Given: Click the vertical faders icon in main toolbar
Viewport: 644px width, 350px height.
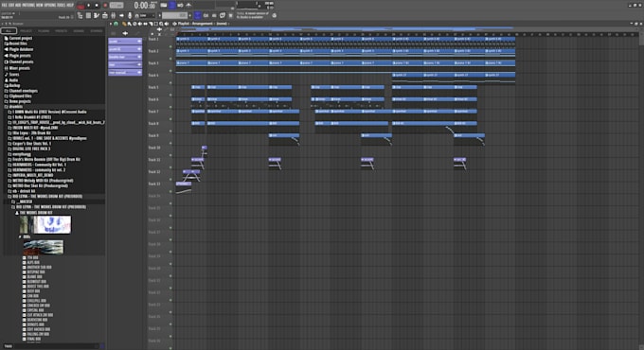Looking at the screenshot, I should [113, 15].
